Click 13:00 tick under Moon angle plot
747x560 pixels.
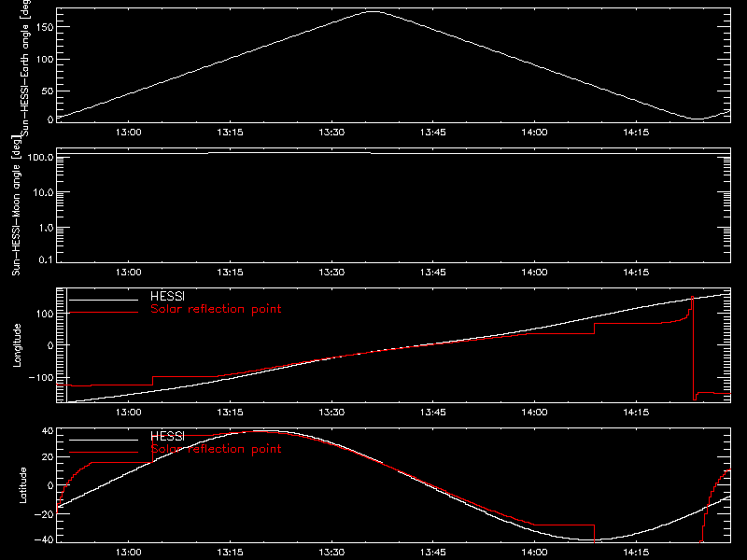tap(129, 273)
